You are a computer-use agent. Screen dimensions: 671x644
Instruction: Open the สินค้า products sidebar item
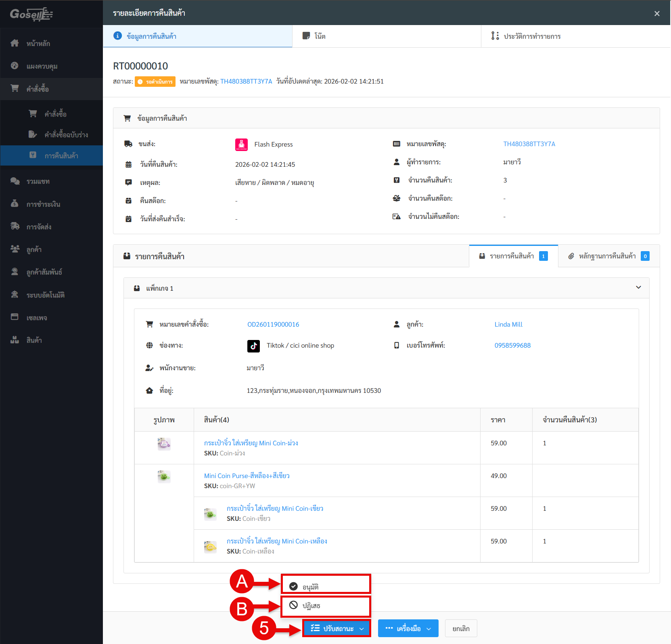click(34, 340)
